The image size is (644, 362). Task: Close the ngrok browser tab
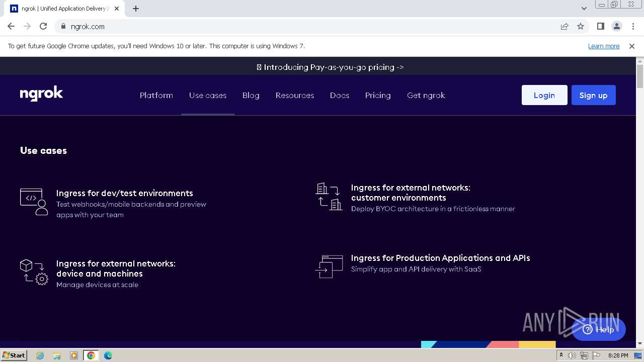pyautogui.click(x=117, y=8)
